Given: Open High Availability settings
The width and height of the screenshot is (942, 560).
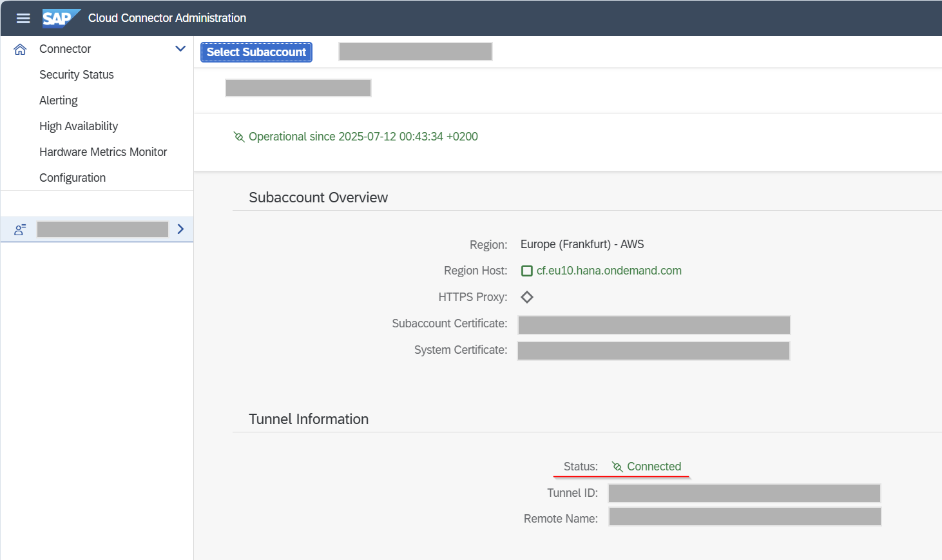Looking at the screenshot, I should [79, 126].
